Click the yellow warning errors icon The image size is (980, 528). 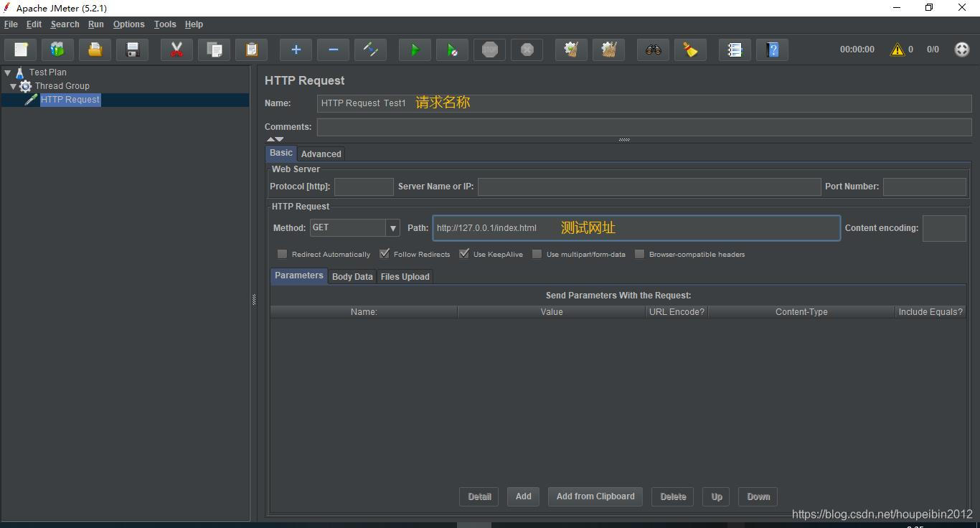tap(897, 49)
